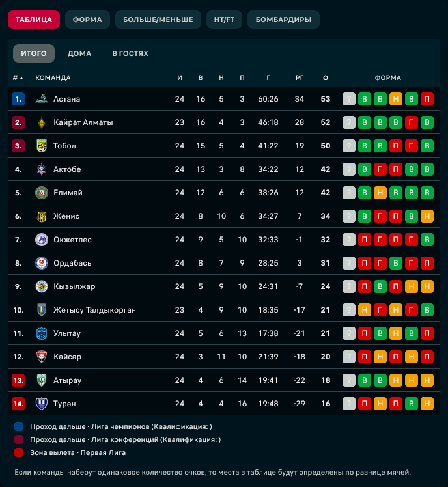
Task: Click the Astana team logo
Action: coord(42,99)
